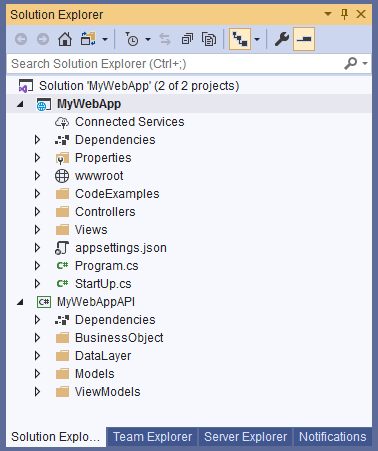The height and width of the screenshot is (451, 378).
Task: Select the Models folder
Action: point(95,374)
